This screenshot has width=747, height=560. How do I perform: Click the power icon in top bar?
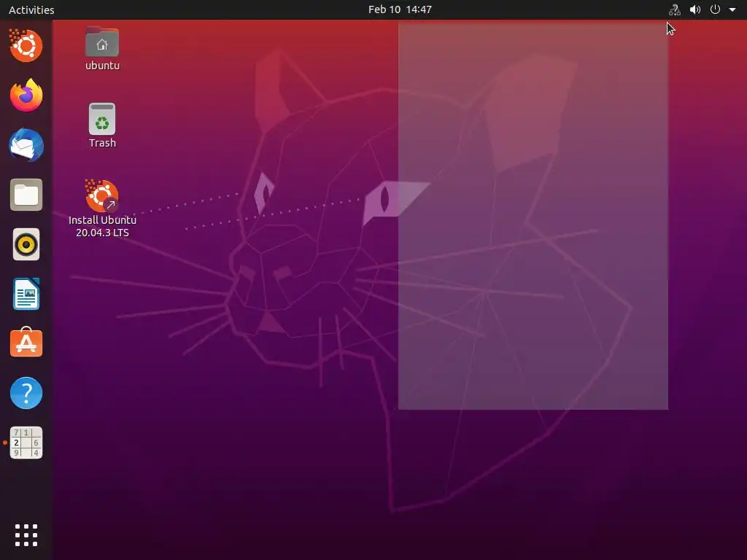point(715,9)
